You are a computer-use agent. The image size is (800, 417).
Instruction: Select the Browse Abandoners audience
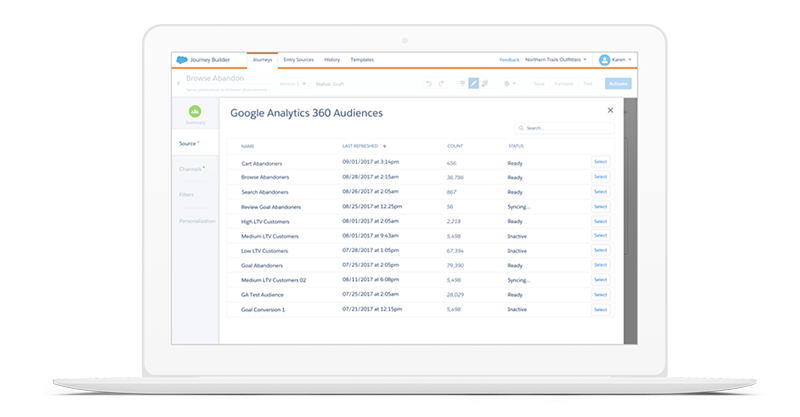601,177
